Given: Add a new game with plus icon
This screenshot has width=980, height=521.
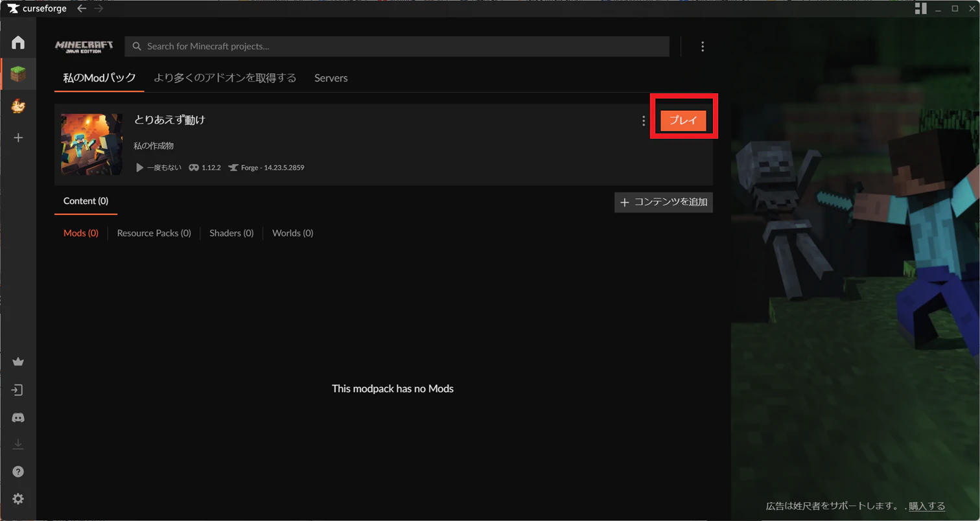Looking at the screenshot, I should tap(18, 137).
